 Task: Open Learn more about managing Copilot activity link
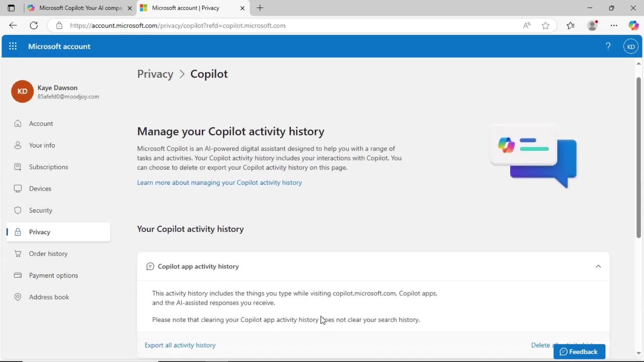pos(219,182)
